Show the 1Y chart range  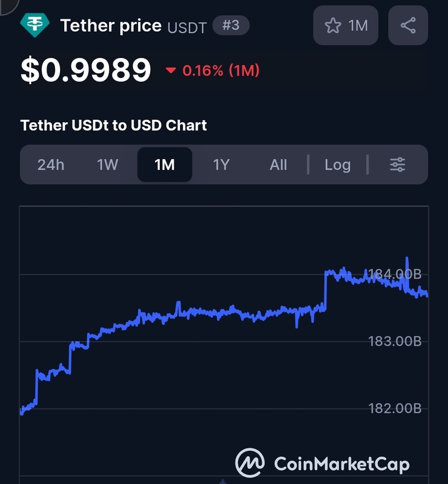tap(221, 165)
